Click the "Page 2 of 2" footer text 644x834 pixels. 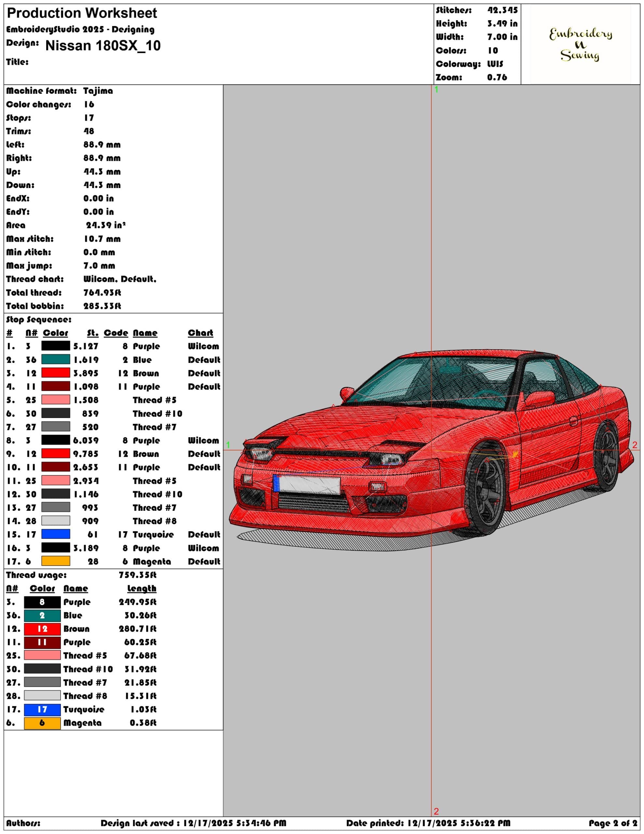pos(613,823)
